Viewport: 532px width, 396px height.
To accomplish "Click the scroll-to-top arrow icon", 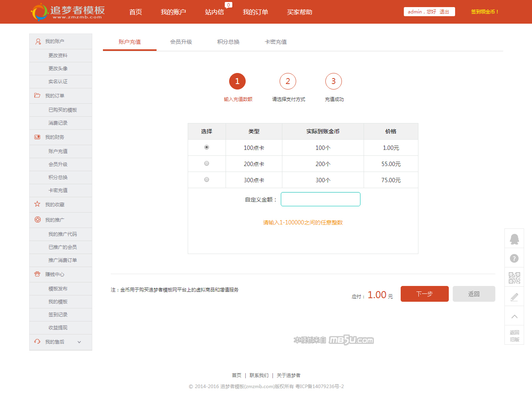I will pos(514,316).
